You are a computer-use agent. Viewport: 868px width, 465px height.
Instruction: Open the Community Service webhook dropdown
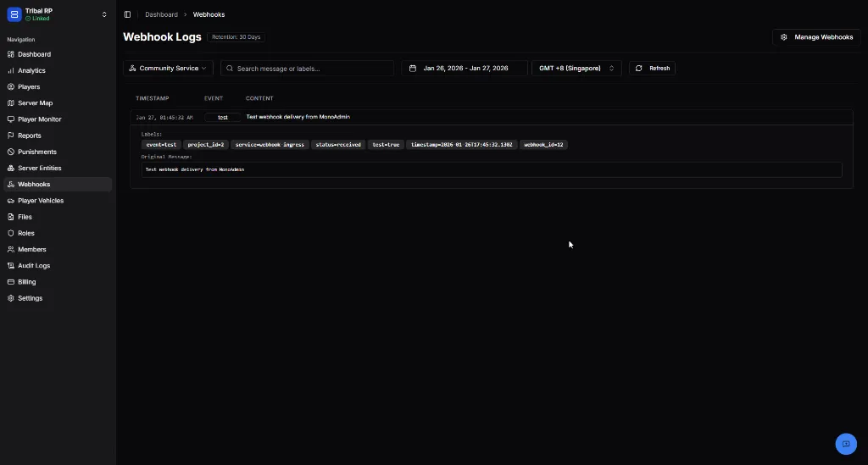click(x=168, y=69)
